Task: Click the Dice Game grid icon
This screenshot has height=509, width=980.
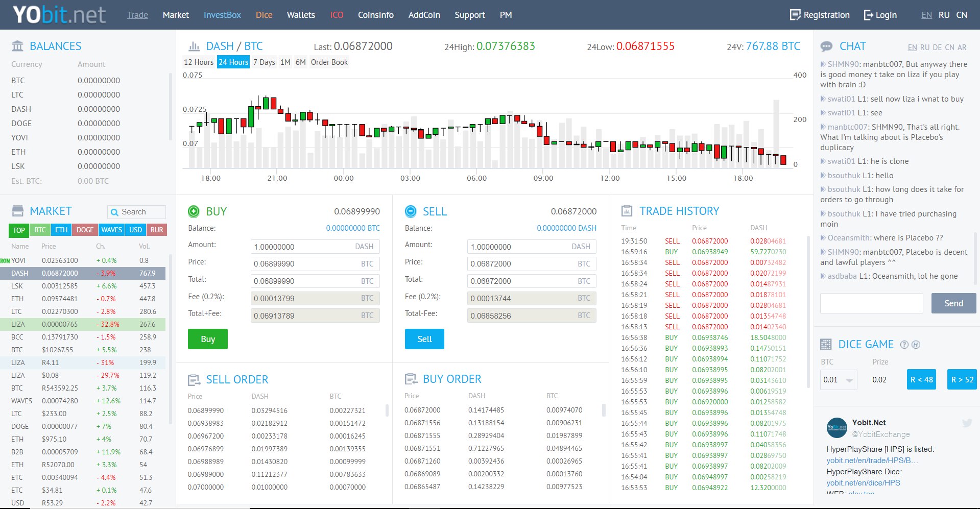Action: [x=826, y=345]
